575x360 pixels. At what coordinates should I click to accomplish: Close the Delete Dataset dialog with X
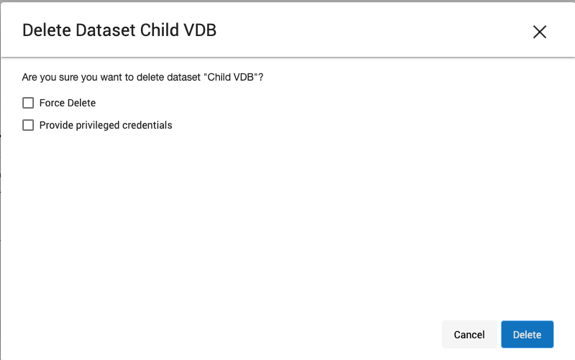click(x=539, y=32)
